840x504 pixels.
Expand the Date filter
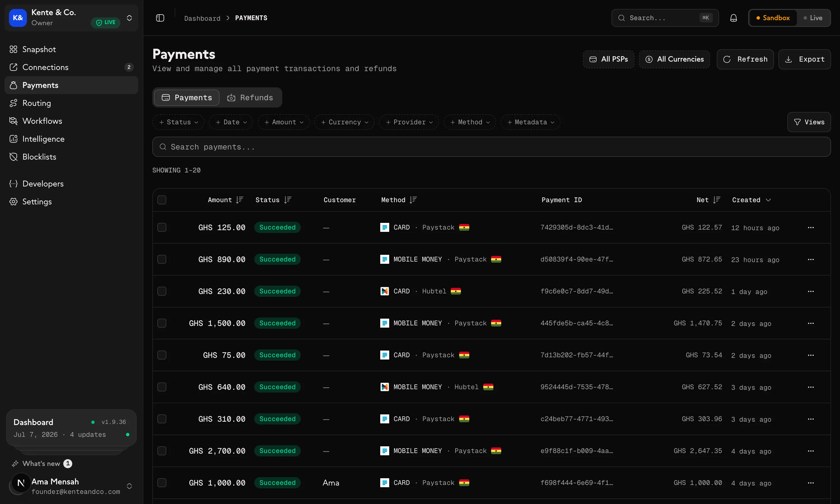tap(231, 122)
